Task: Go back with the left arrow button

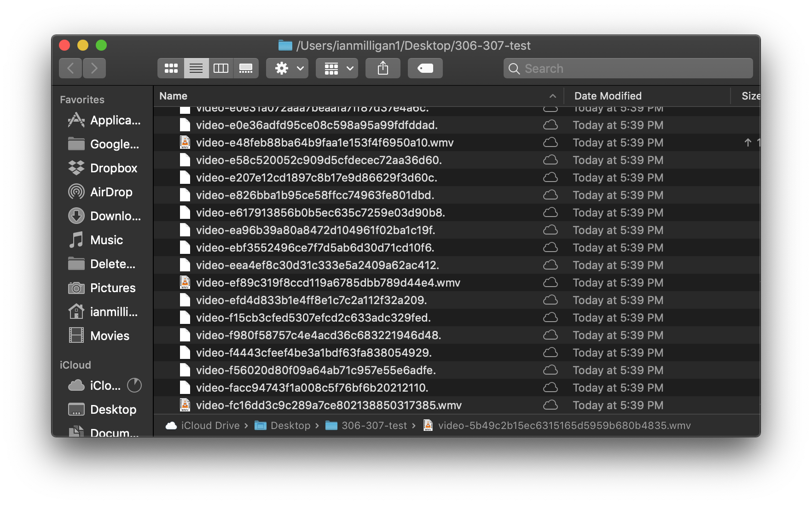Action: pyautogui.click(x=70, y=68)
